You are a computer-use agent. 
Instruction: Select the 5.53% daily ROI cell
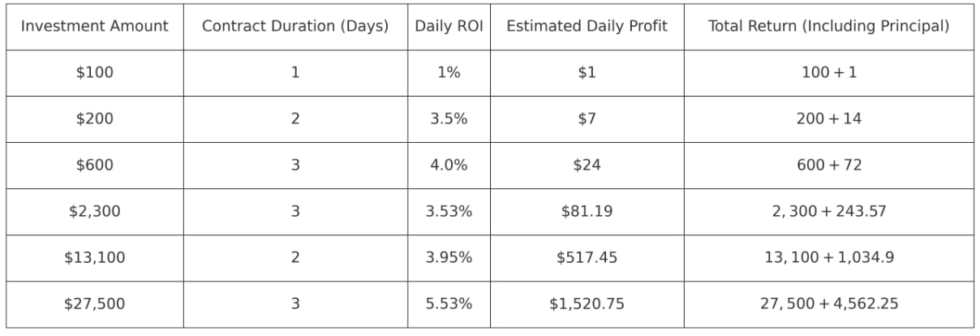(449, 304)
